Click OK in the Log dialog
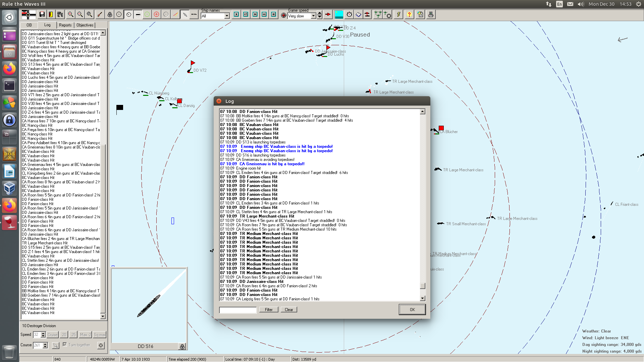 (x=412, y=309)
